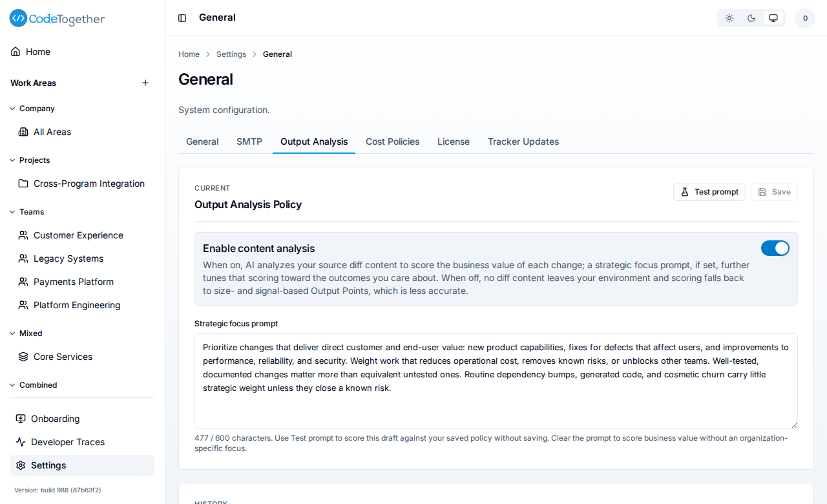
Task: Click the Settings gear icon in sidebar
Action: coord(21,465)
